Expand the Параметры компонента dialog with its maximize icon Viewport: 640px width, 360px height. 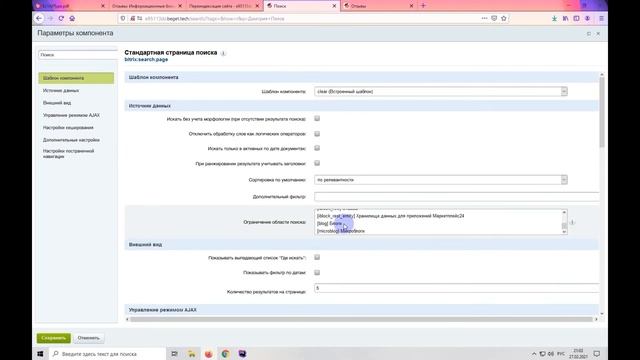[x=589, y=33]
